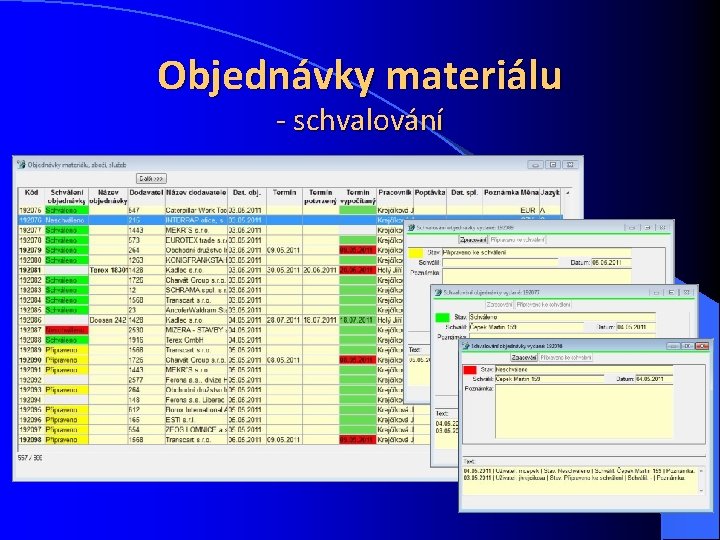
Task: Sort by the Kód column header
Action: [31, 197]
